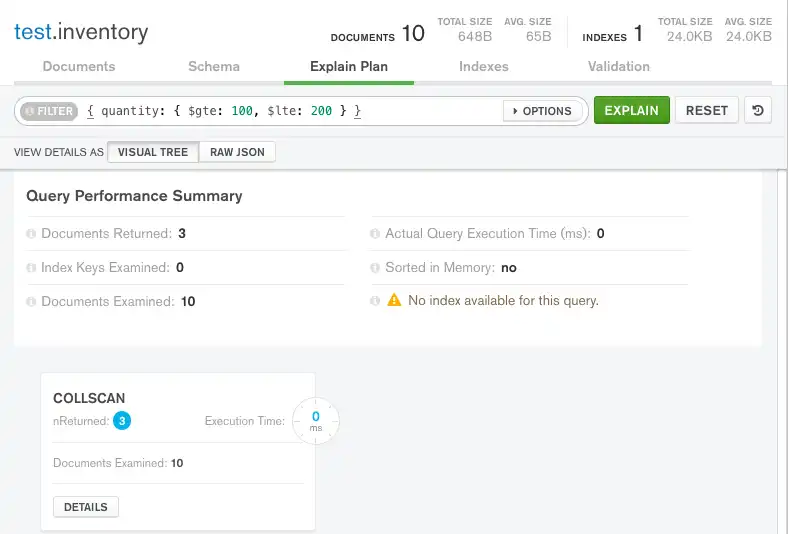This screenshot has height=534, width=788.
Task: Click the yellow warning triangle icon
Action: (x=394, y=300)
